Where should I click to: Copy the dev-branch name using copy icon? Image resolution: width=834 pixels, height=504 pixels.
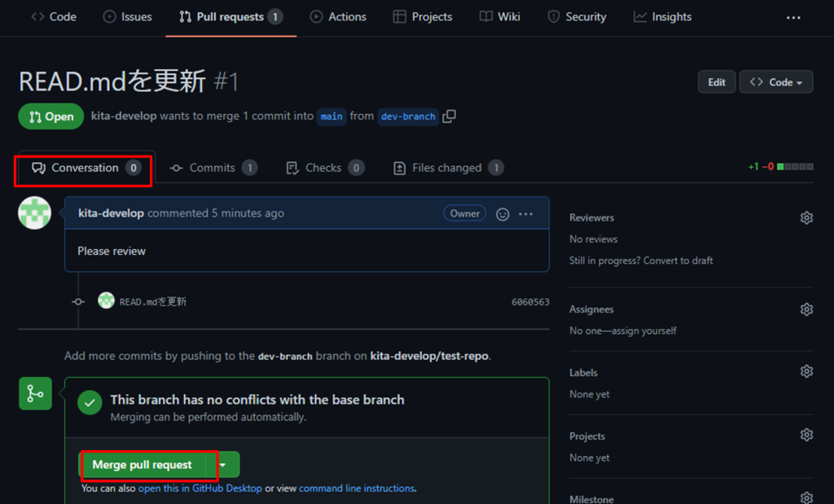tap(449, 116)
